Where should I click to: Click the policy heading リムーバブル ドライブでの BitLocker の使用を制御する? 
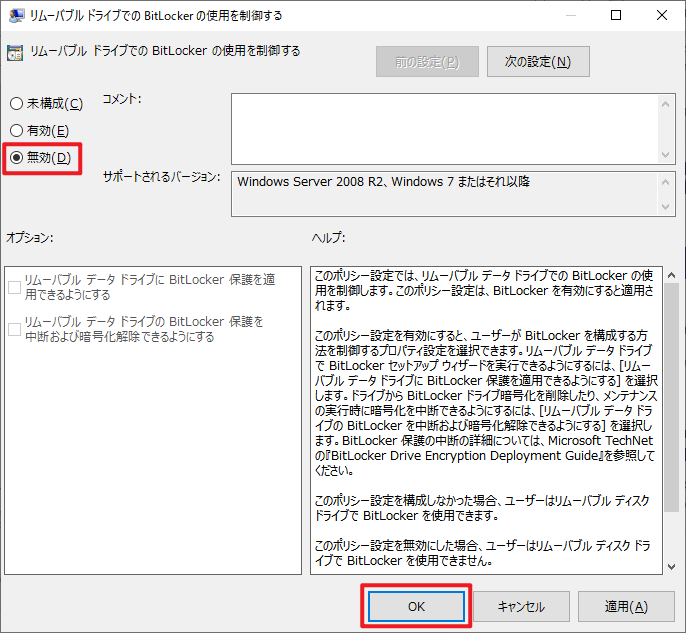(x=165, y=51)
